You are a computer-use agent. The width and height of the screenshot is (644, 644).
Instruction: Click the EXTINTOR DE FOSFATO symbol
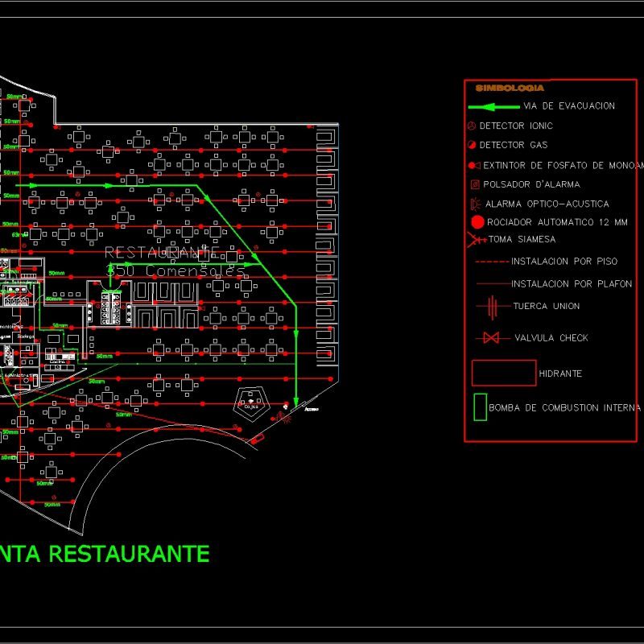pos(474,163)
